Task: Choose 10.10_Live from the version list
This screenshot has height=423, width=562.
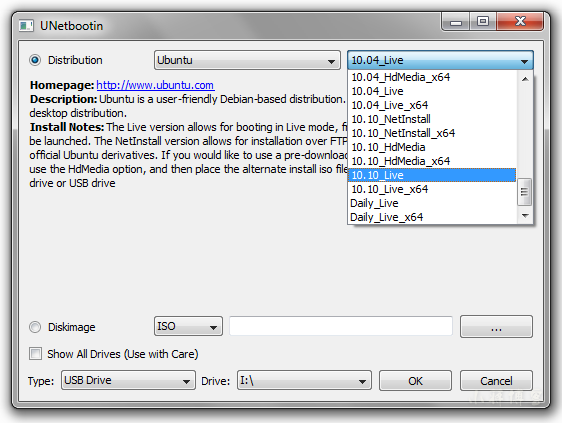Action: 432,175
